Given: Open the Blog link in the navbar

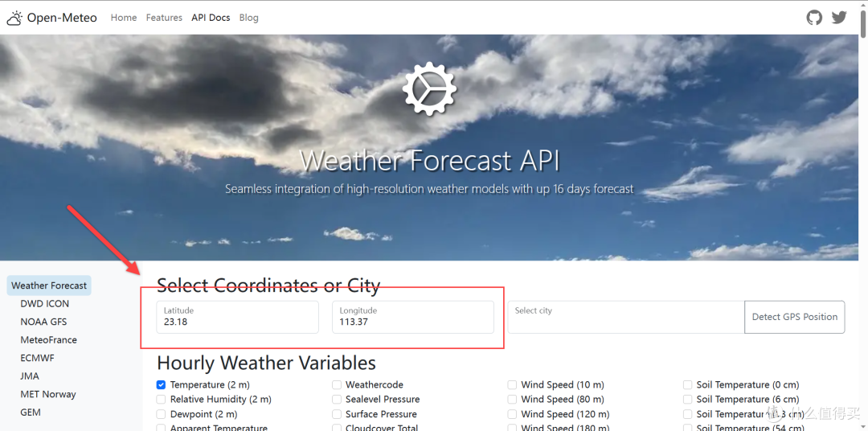Looking at the screenshot, I should pos(249,18).
